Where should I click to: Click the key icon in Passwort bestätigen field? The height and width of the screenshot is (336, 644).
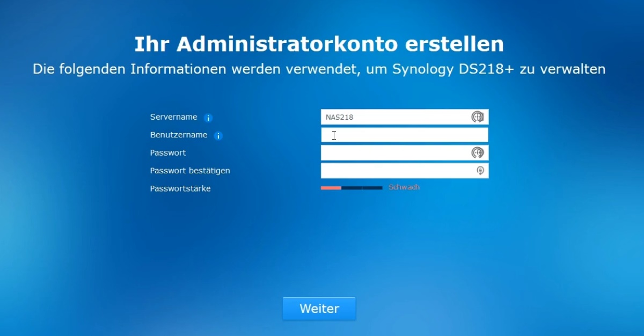480,171
